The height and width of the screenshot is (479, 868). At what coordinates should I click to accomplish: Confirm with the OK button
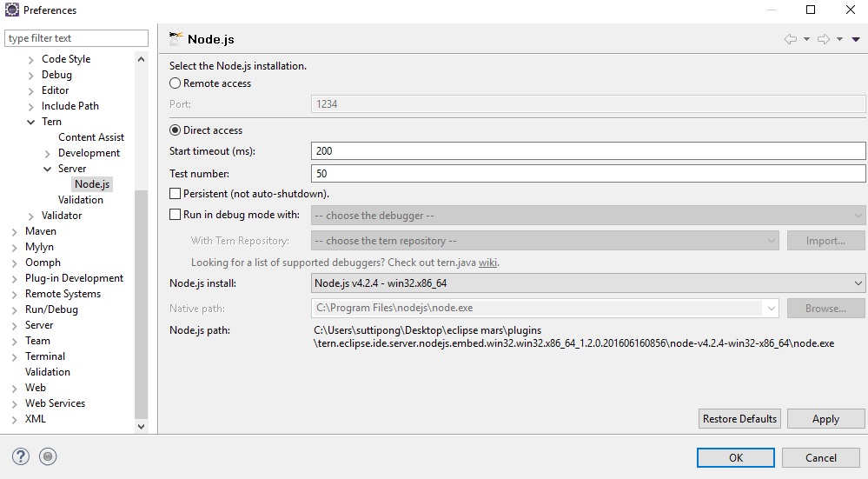tap(736, 457)
